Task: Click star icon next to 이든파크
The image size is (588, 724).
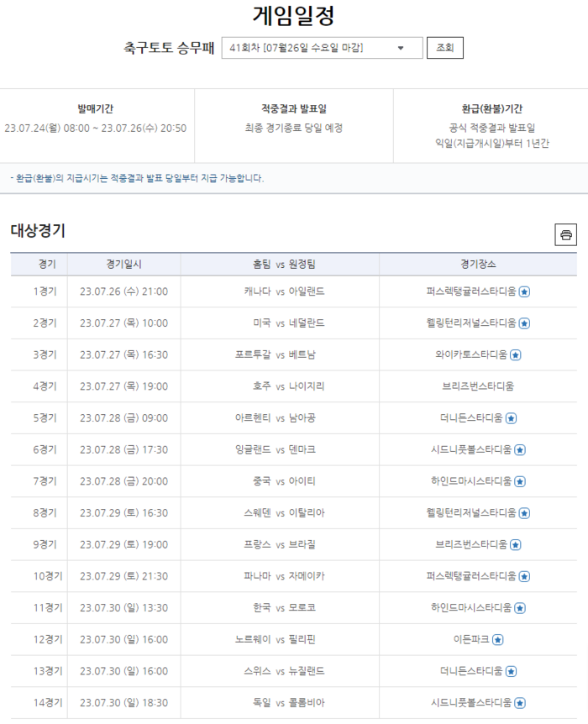Action: [x=497, y=640]
